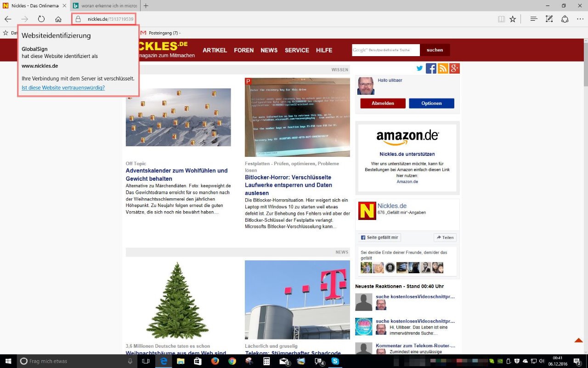Open a new tab with plus button

tap(146, 6)
